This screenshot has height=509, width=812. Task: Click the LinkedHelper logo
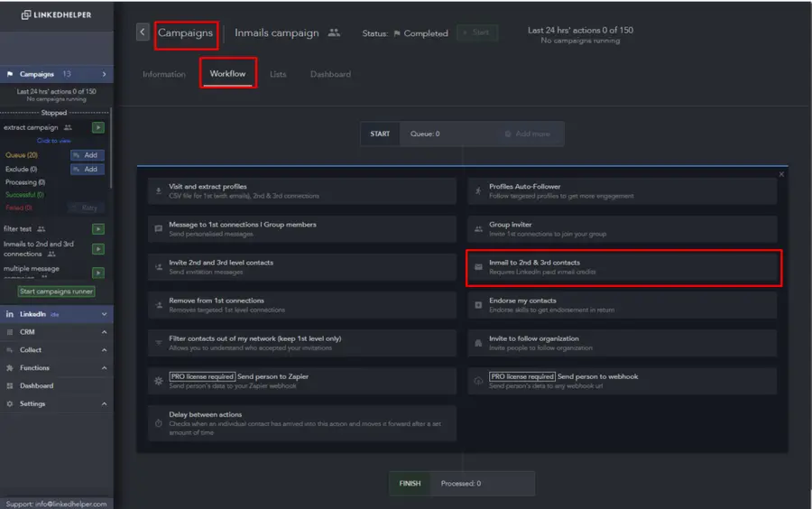click(56, 14)
